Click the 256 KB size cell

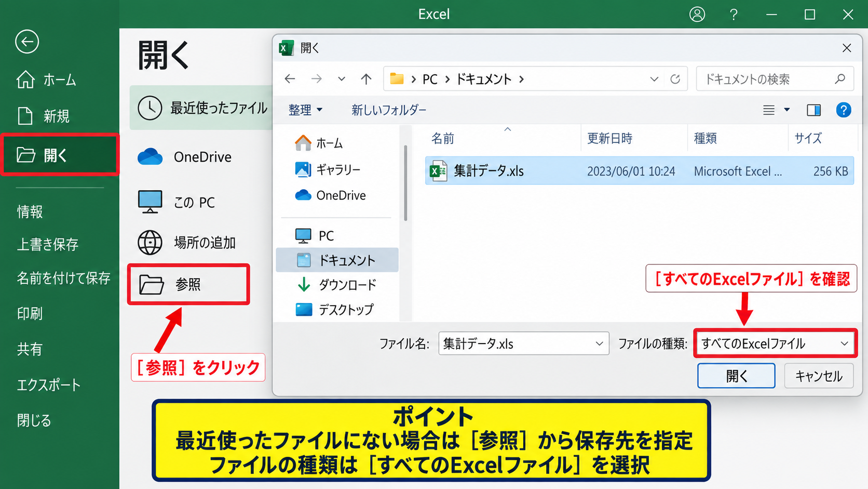click(831, 171)
